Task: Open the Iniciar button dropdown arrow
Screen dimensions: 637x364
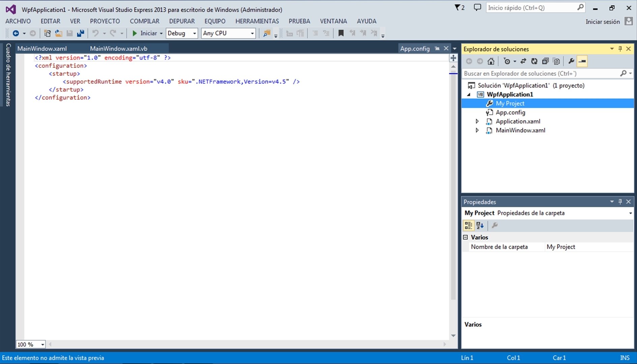Action: click(161, 33)
